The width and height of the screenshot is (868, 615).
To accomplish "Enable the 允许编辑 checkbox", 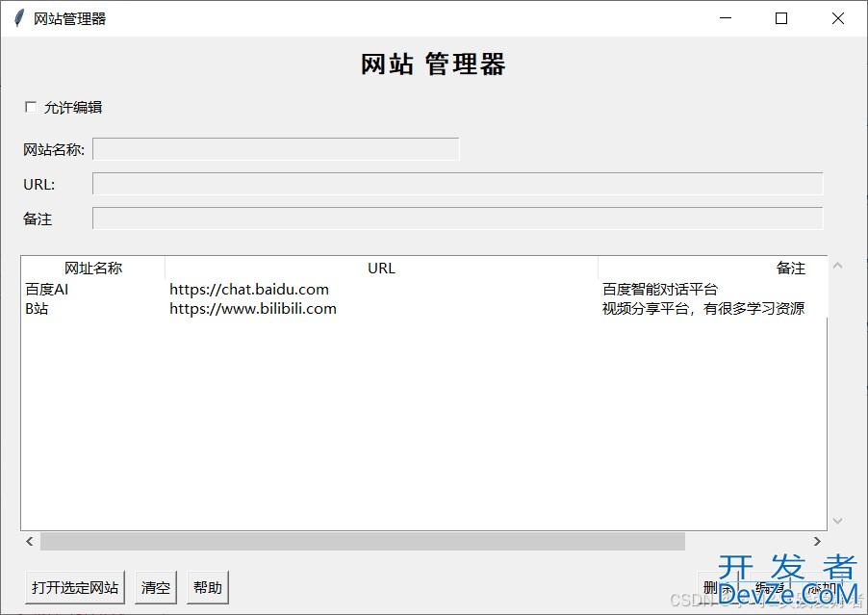I will (x=31, y=108).
